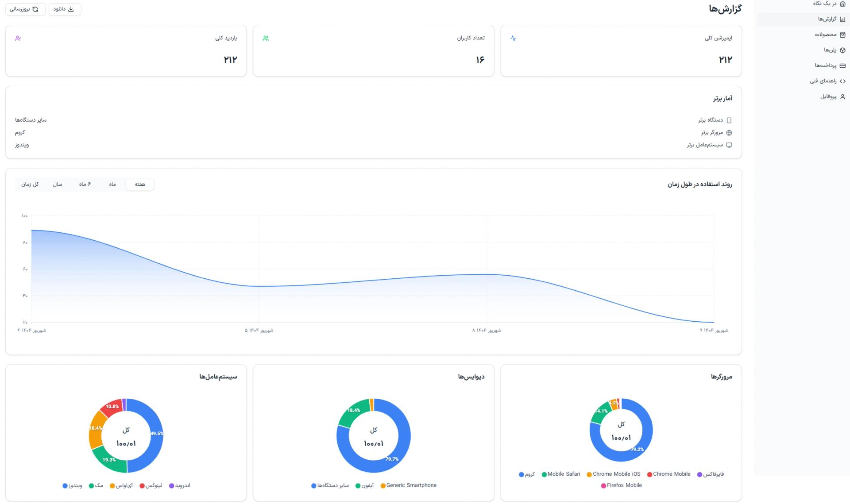
Task: Click the users icon in the تعداد کاربران card
Action: [x=266, y=38]
